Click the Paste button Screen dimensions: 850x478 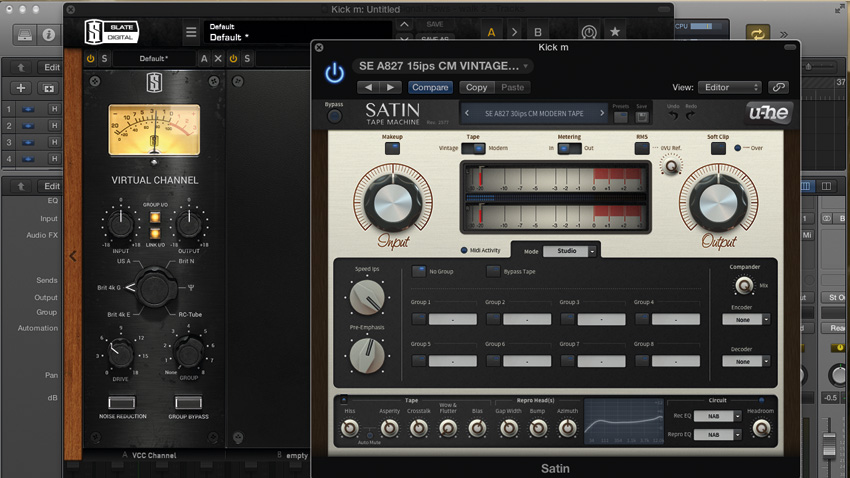tap(512, 87)
